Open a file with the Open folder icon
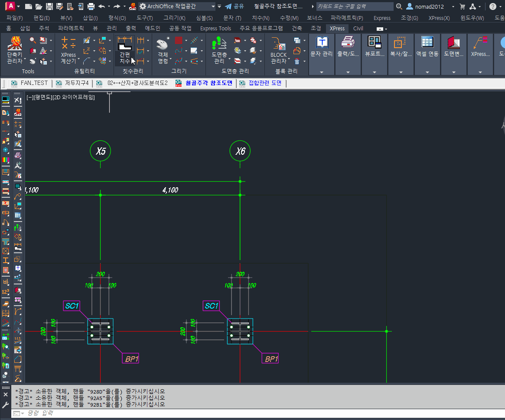Screen dimensions: 505x420 click(39, 7)
